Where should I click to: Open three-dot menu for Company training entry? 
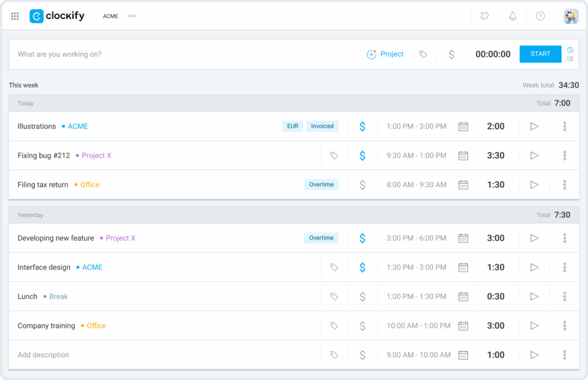click(x=564, y=326)
